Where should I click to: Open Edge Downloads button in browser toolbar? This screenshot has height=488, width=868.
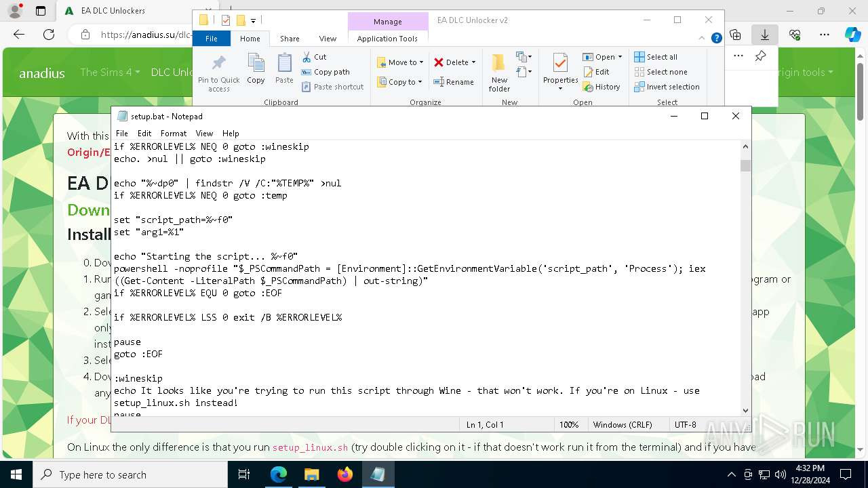(x=765, y=35)
